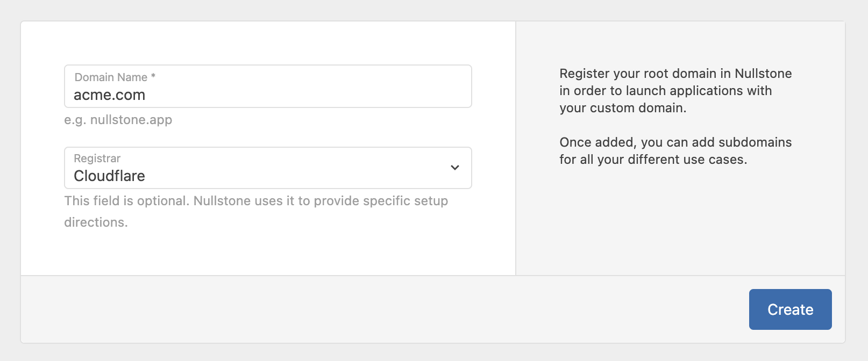Click the Registrar field label
The height and width of the screenshot is (361, 868).
(96, 158)
